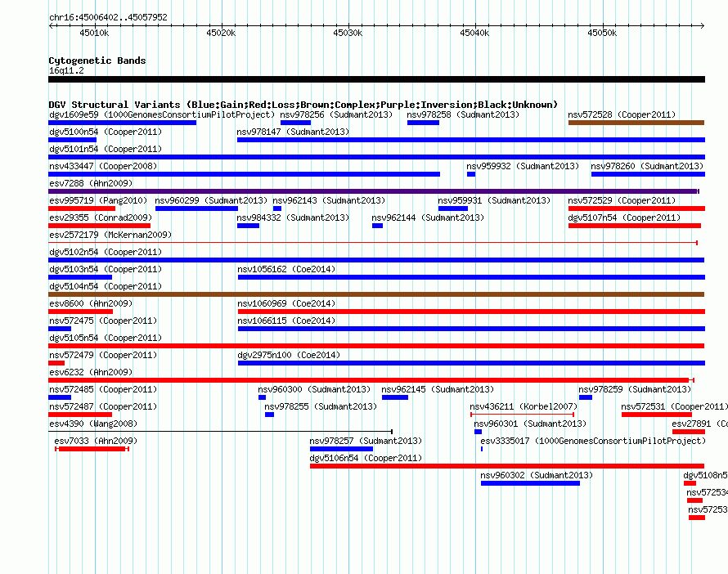Click nsv978255 (Sudmant2013) label
This screenshot has width=728, height=574.
321,406
